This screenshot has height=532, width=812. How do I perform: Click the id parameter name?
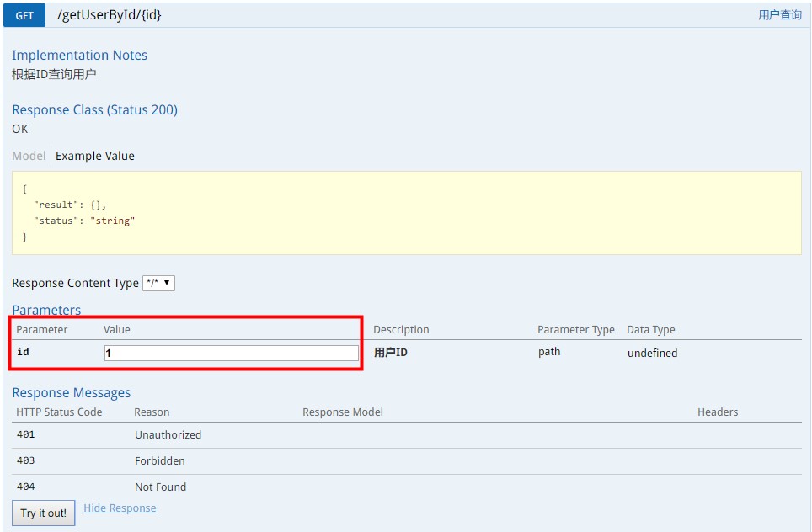tap(23, 352)
